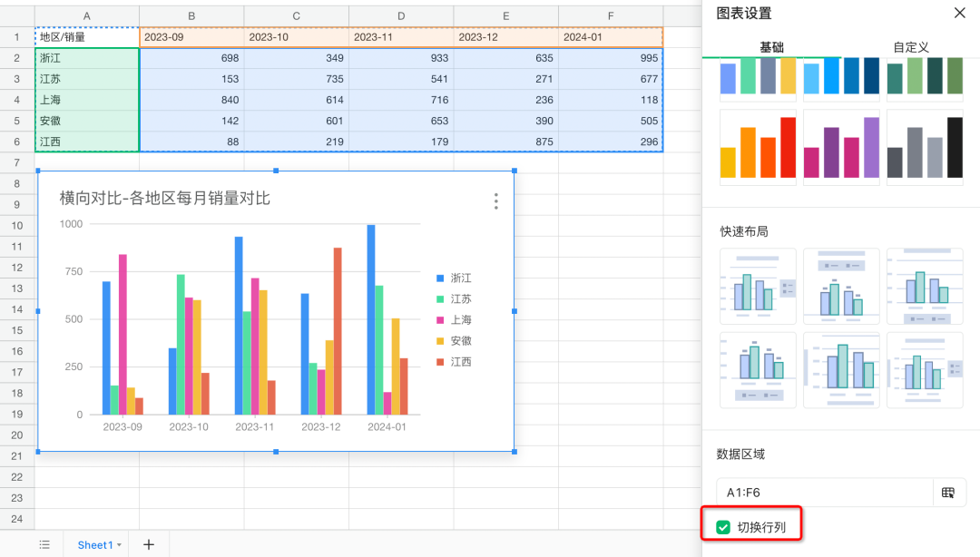Click the 江苏 legend entry in chart
The height and width of the screenshot is (557, 980).
[455, 298]
